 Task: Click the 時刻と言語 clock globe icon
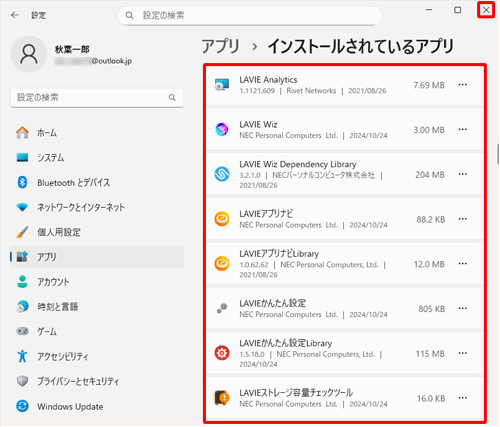tap(22, 306)
